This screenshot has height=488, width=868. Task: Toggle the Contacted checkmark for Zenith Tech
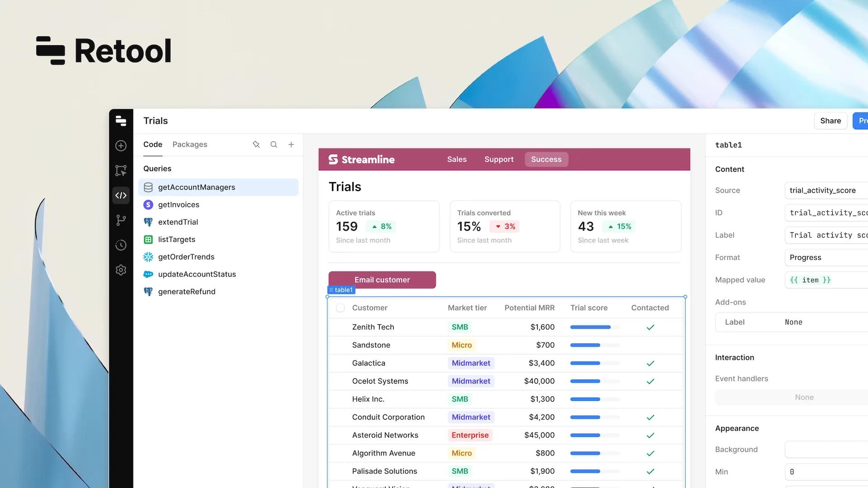[x=650, y=327]
